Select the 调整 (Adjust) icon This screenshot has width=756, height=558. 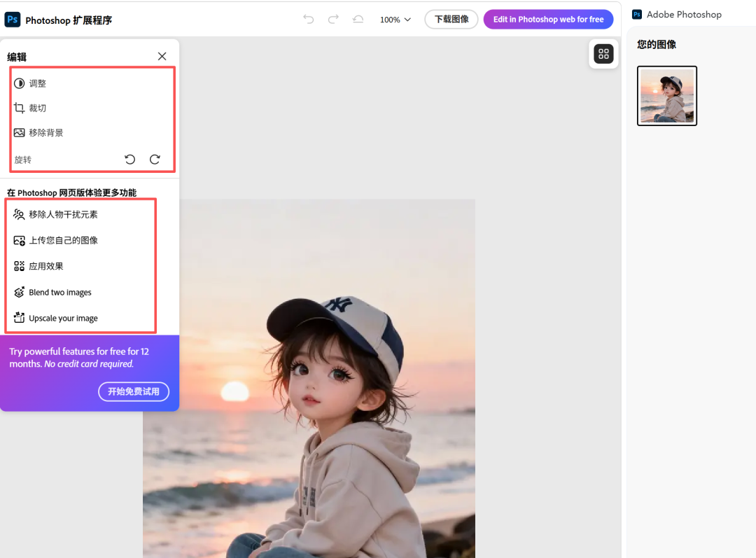tap(20, 83)
